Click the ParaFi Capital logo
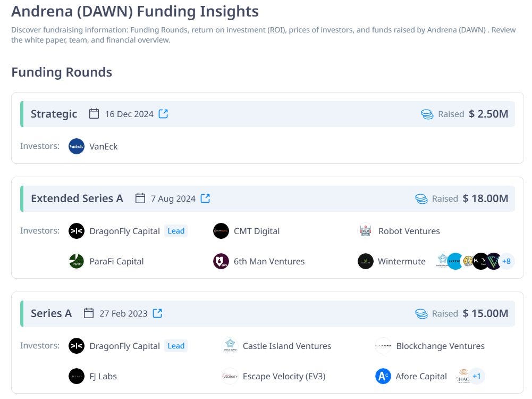This screenshot has height=399, width=532. [x=77, y=261]
